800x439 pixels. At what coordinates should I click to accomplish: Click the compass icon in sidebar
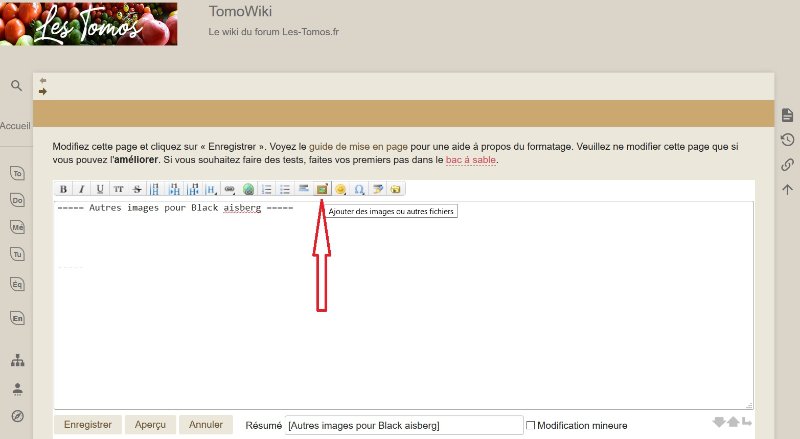click(x=17, y=416)
